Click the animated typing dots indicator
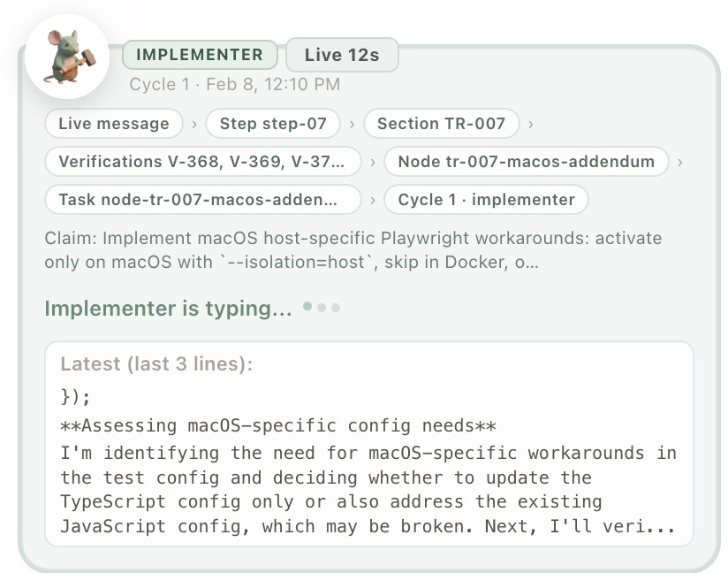Screen dimensions: 728x573 (x=321, y=308)
